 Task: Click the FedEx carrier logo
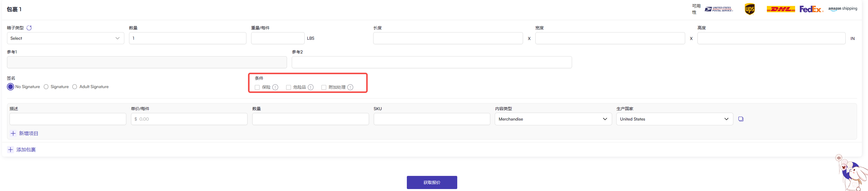click(x=811, y=9)
